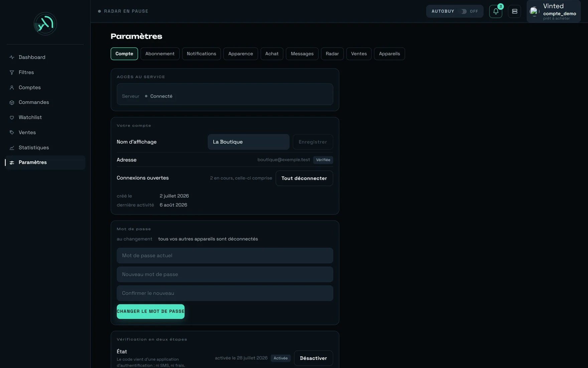
Task: Click the Vinted account avatar
Action: [x=534, y=11]
